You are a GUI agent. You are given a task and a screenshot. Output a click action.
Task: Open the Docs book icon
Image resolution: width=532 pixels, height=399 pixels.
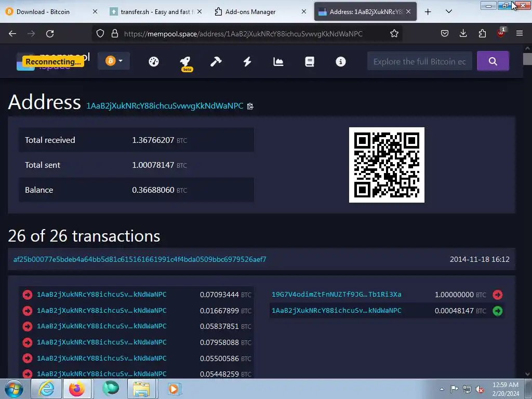[x=310, y=61]
